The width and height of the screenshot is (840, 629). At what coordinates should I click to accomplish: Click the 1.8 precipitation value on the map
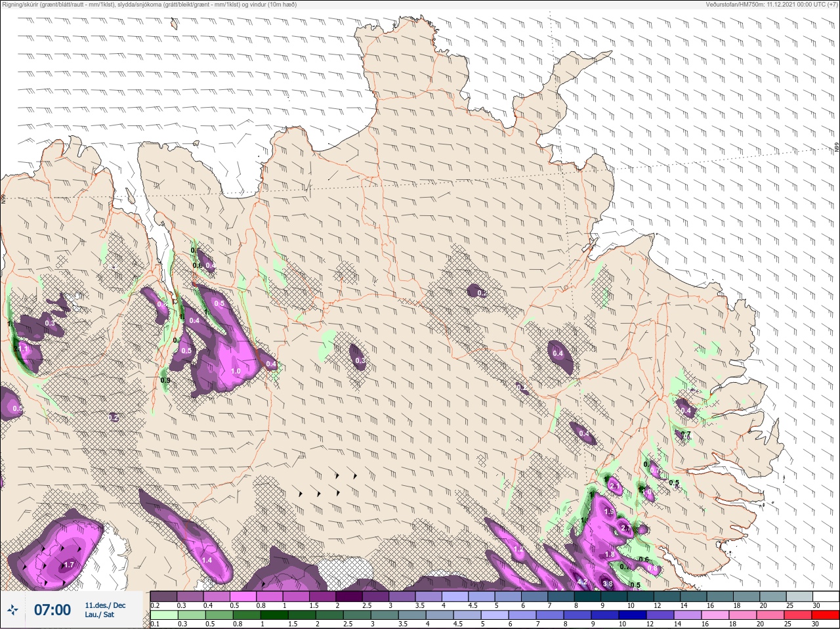tap(610, 555)
